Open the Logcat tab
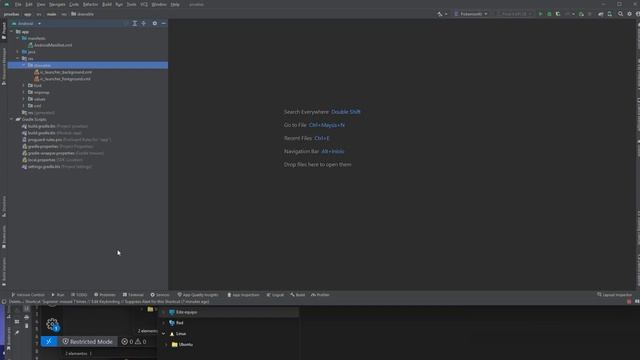 (275, 295)
